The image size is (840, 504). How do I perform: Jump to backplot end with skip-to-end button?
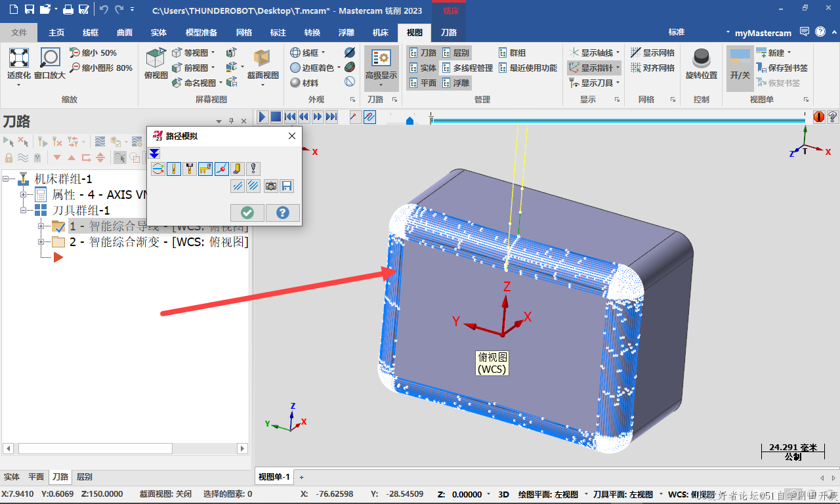point(331,117)
